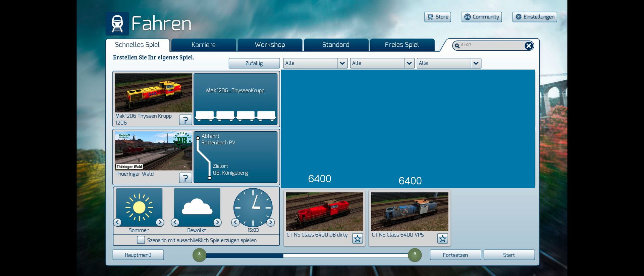Click step 8 progress marker

(199, 255)
